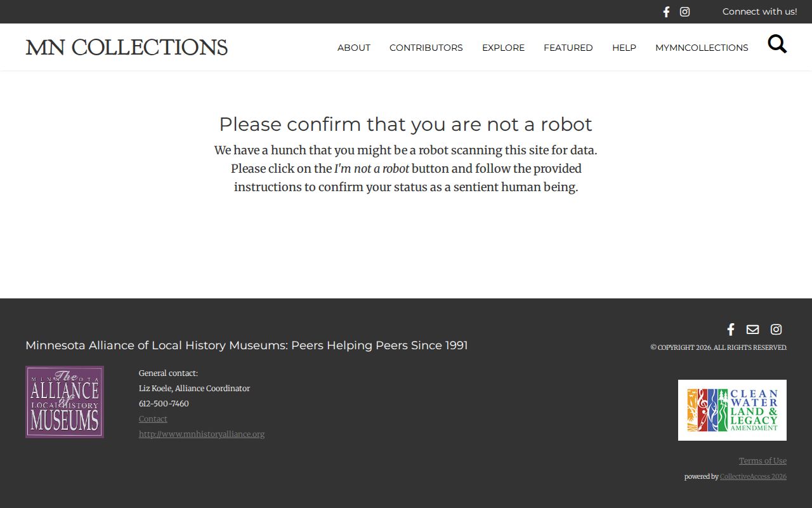Viewport: 812px width, 508px height.
Task: Open the MyMNCollections menu
Action: 702,48
